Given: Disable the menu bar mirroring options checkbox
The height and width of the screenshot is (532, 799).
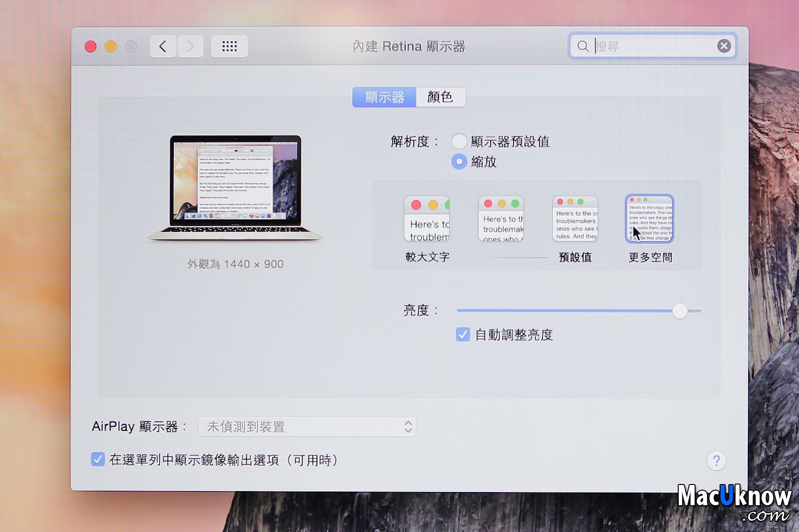Looking at the screenshot, I should 98,460.
